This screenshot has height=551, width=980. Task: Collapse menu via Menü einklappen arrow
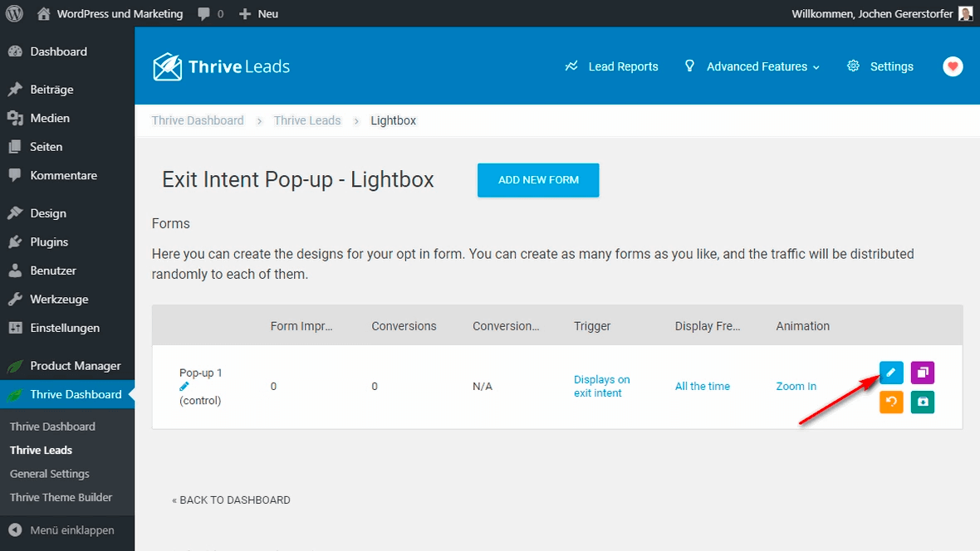click(x=15, y=529)
